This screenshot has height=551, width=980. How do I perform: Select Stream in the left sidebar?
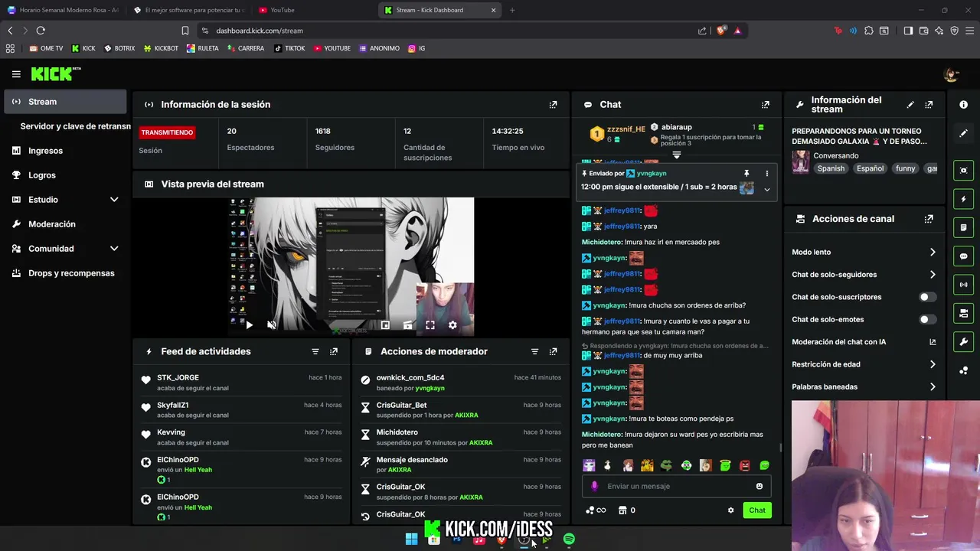(65, 102)
